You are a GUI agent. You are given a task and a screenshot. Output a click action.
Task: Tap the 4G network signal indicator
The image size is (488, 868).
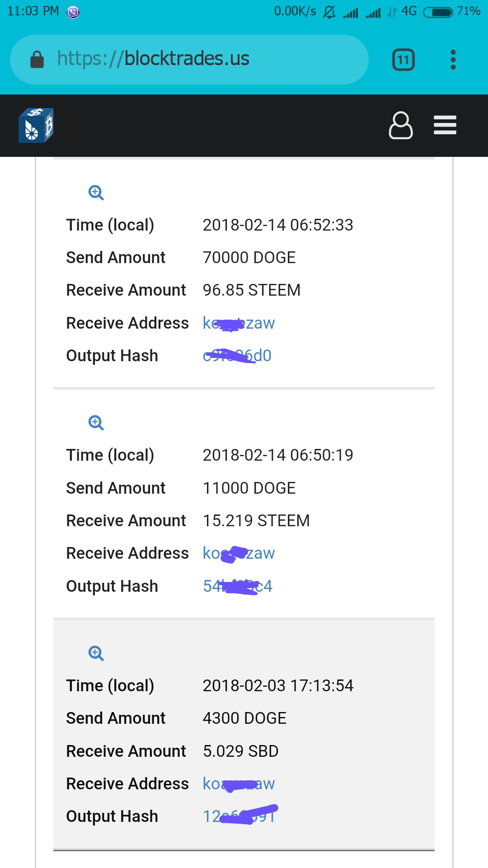pyautogui.click(x=408, y=11)
